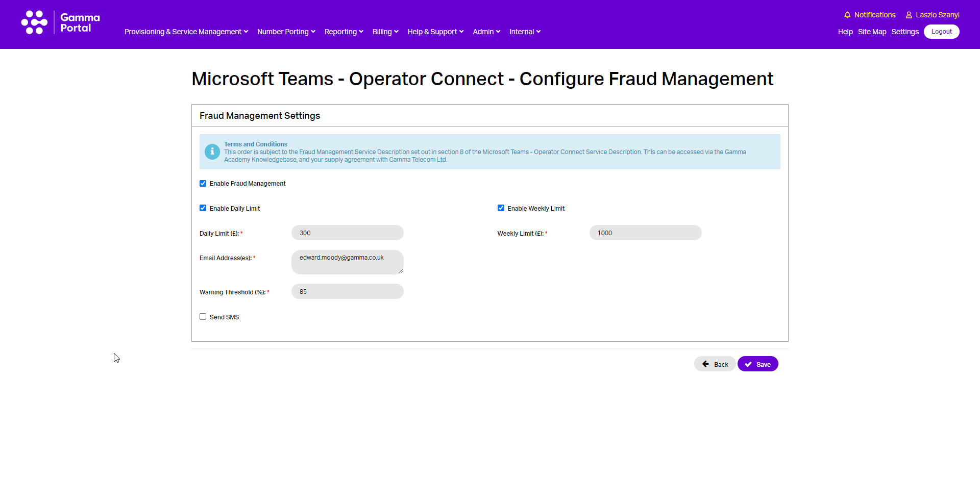Click the info icon in Terms banner
980x478 pixels.
click(212, 152)
